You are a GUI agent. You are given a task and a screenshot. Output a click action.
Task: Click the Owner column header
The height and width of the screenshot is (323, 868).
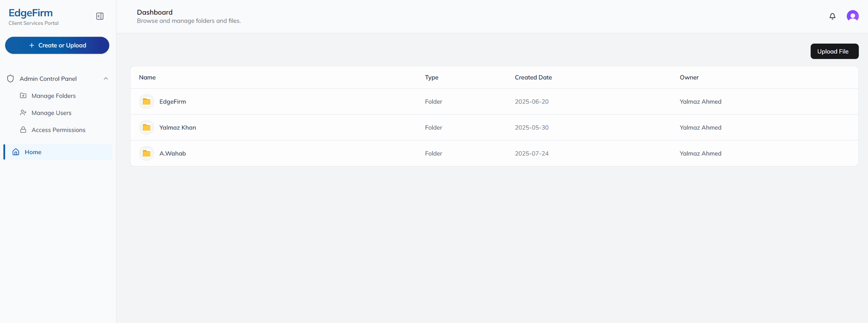pyautogui.click(x=689, y=77)
